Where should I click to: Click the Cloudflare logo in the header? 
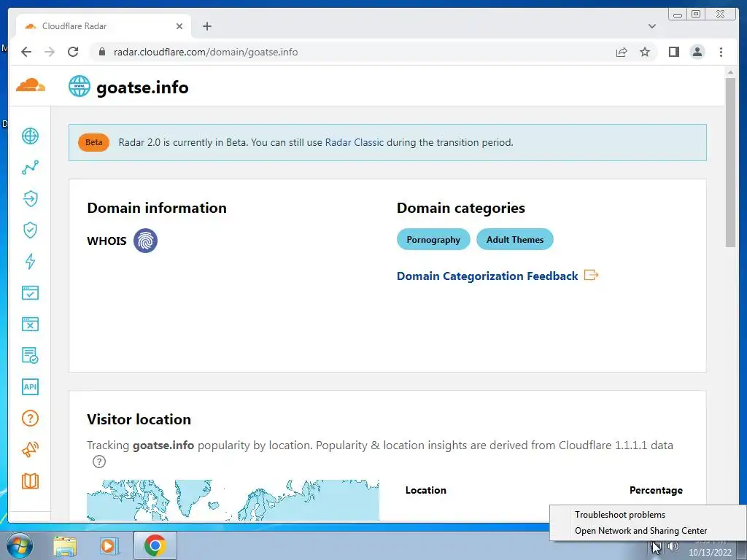pos(31,85)
